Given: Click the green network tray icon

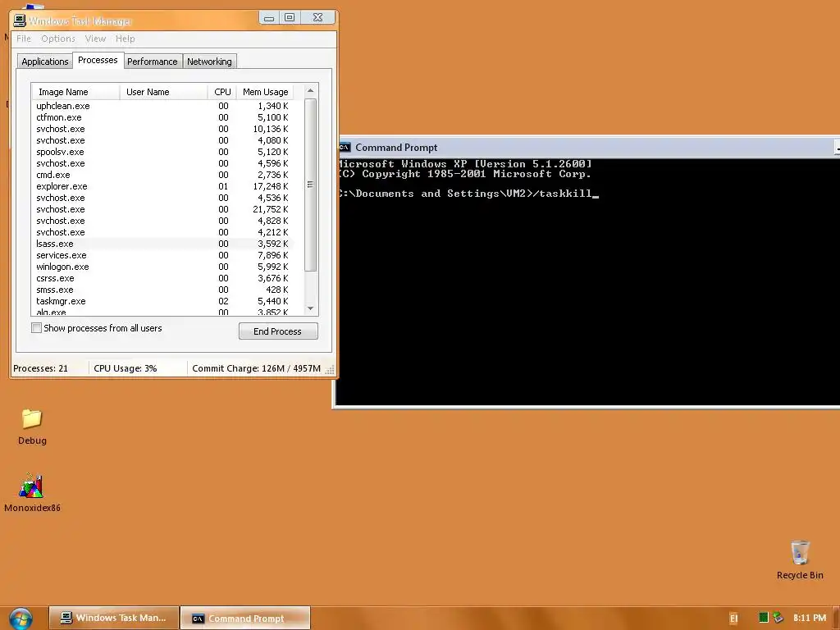Looking at the screenshot, I should 764,618.
